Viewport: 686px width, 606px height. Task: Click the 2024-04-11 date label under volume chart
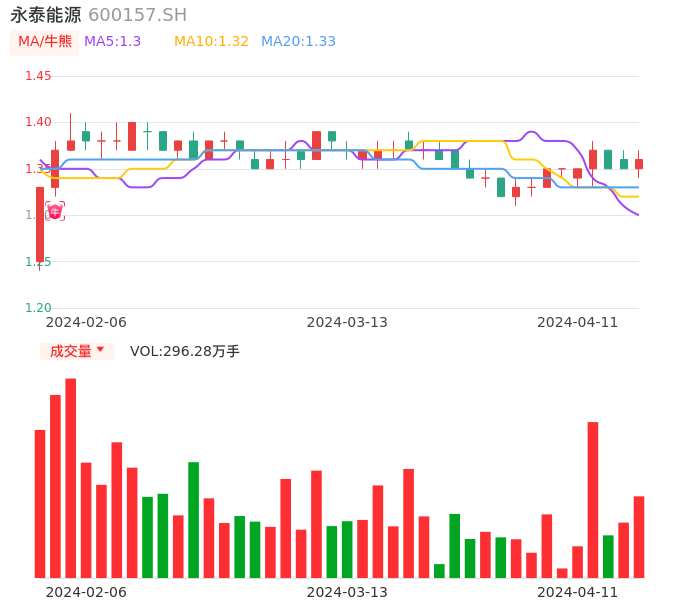[x=578, y=592]
